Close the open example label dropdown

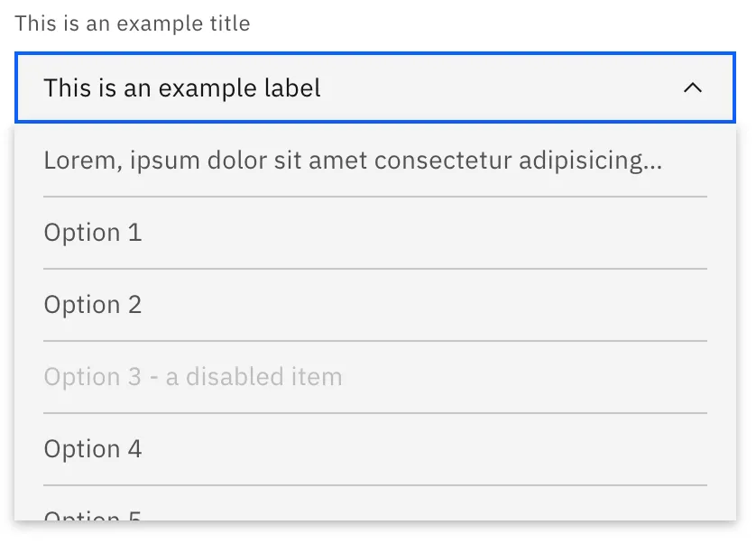692,87
